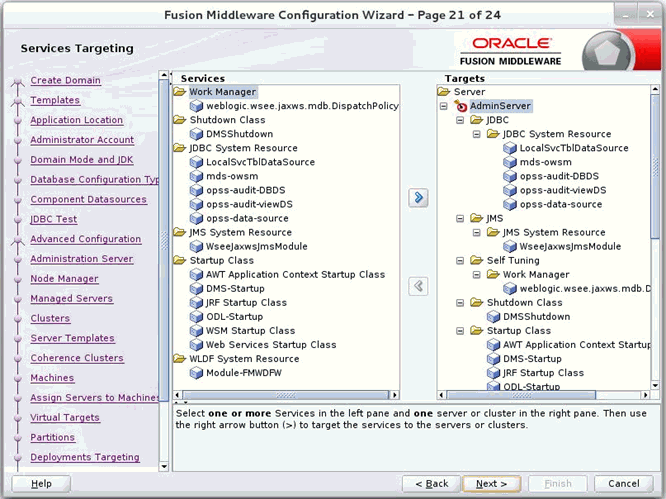Image resolution: width=666 pixels, height=499 pixels.
Task: Click the left arrow untarget button
Action: click(x=418, y=286)
